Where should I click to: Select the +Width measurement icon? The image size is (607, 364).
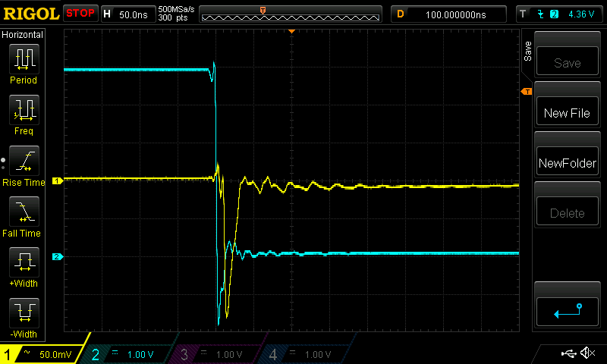tap(24, 262)
